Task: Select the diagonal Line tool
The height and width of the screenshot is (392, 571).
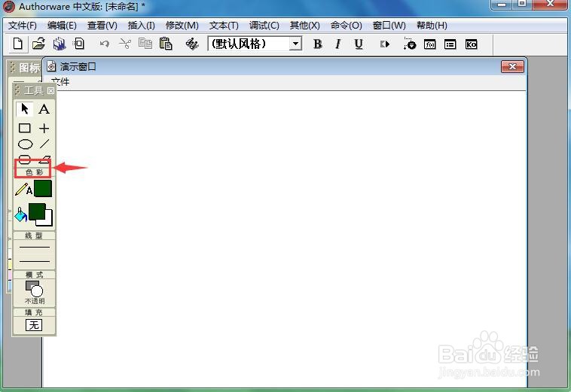Action: [x=44, y=144]
